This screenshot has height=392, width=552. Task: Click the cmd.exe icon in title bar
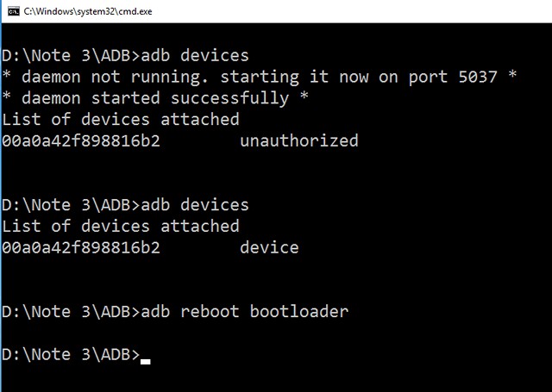click(11, 9)
